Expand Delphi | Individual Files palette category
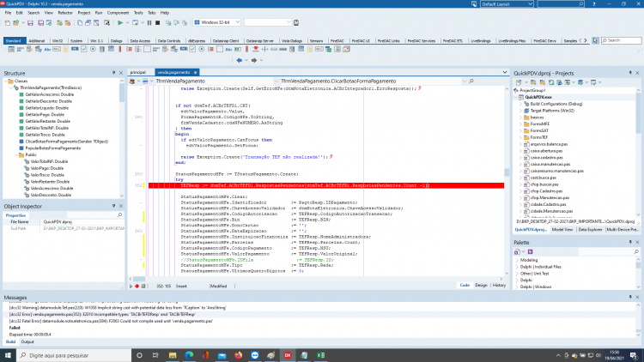 point(517,267)
